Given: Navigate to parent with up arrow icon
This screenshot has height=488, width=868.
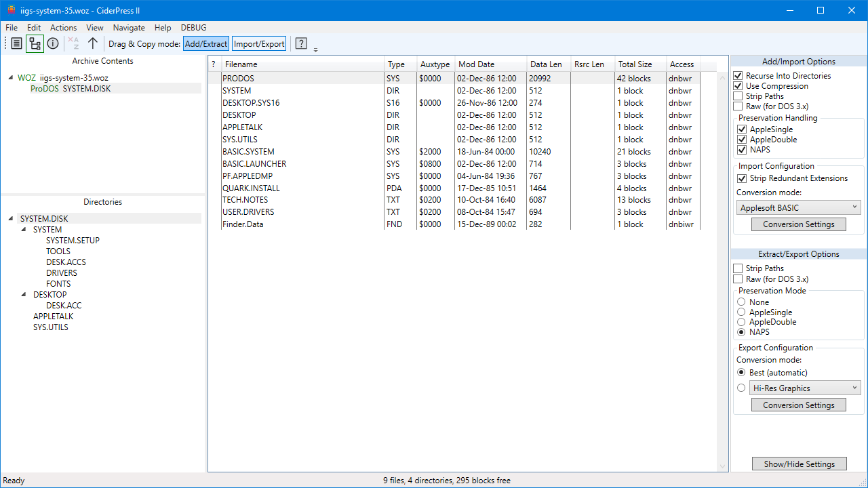Looking at the screenshot, I should point(93,43).
